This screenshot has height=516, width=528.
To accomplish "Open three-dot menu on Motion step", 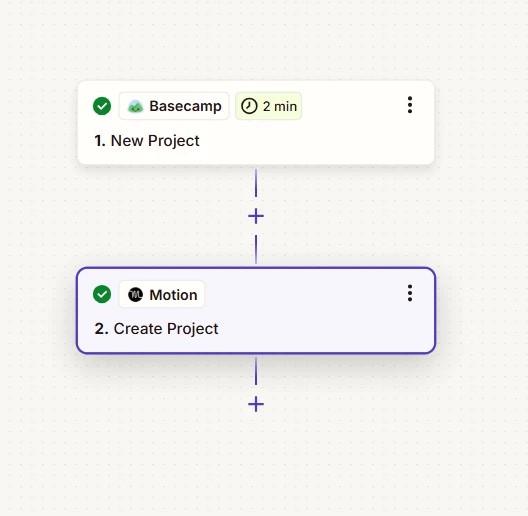I will (410, 293).
